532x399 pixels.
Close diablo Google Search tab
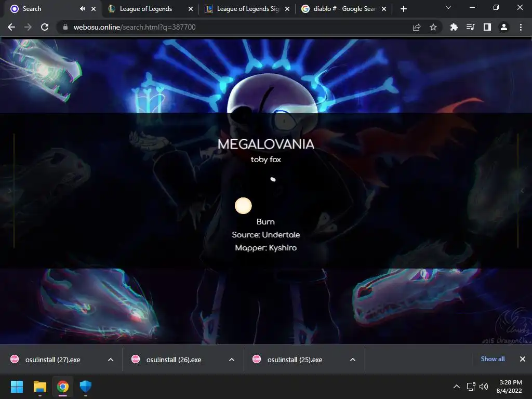coord(384,9)
